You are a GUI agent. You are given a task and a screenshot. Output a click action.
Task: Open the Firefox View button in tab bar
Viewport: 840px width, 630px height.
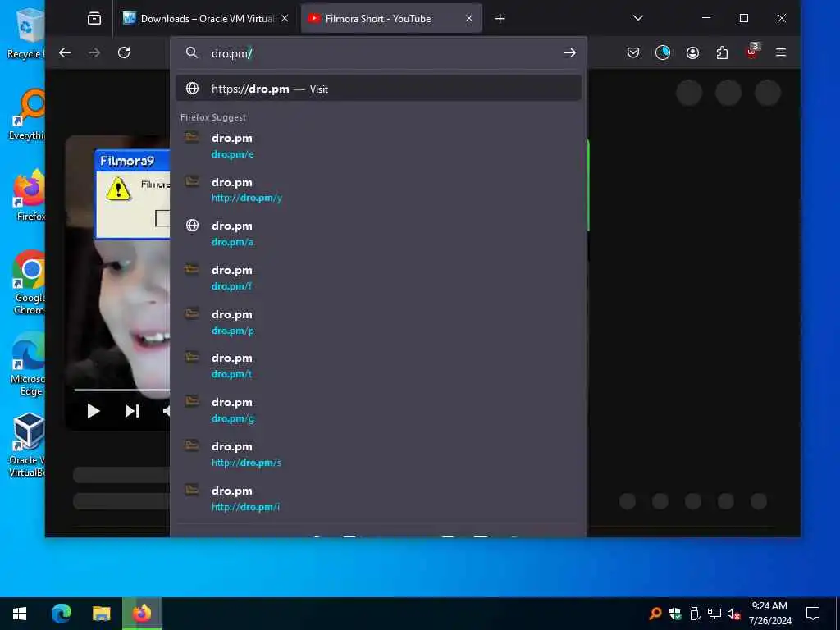[94, 19]
